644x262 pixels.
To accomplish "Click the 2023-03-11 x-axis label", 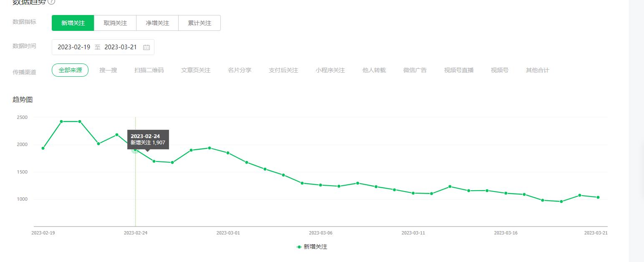I will pyautogui.click(x=413, y=233).
